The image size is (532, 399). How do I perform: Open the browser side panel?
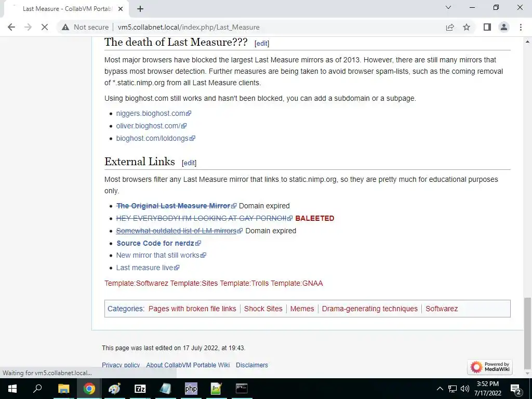pos(487,27)
